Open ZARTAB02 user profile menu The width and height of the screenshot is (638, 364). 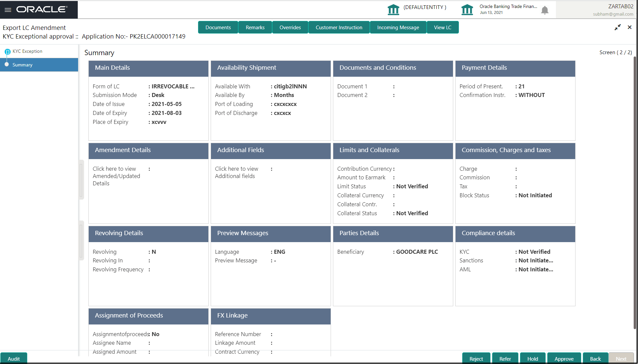click(620, 6)
